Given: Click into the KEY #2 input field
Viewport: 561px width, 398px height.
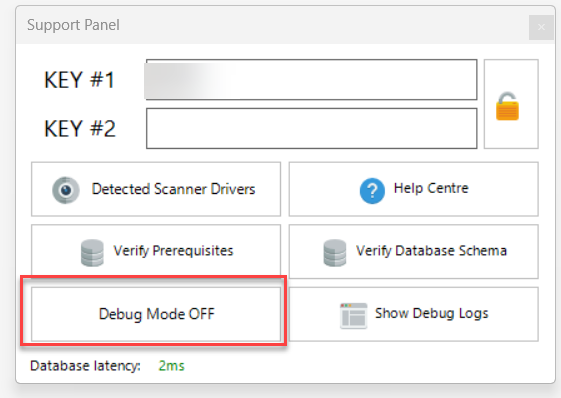Looking at the screenshot, I should [311, 128].
